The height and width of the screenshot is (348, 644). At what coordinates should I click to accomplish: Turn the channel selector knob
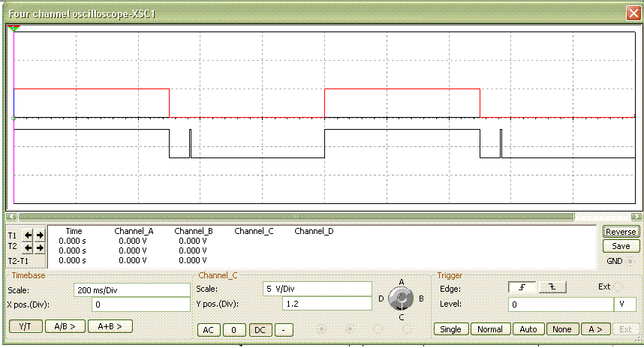(401, 298)
